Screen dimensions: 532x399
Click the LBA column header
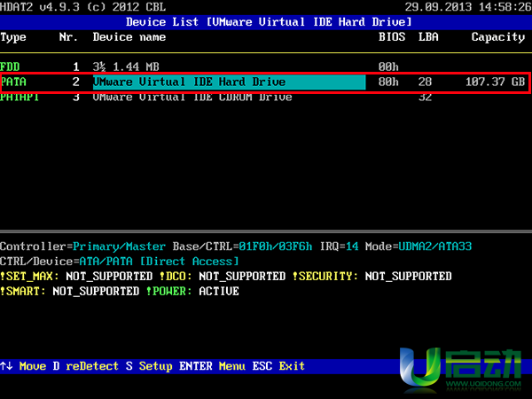[x=428, y=36]
